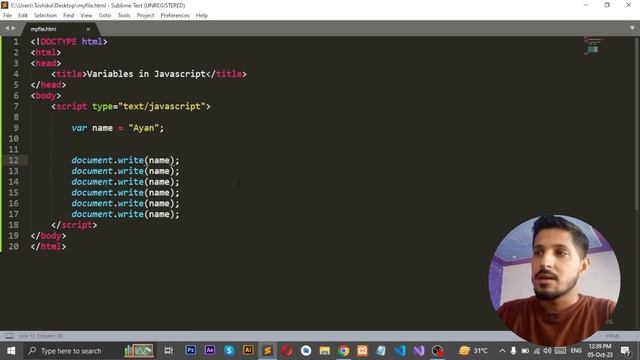Click line number 9 in gutter

point(16,128)
